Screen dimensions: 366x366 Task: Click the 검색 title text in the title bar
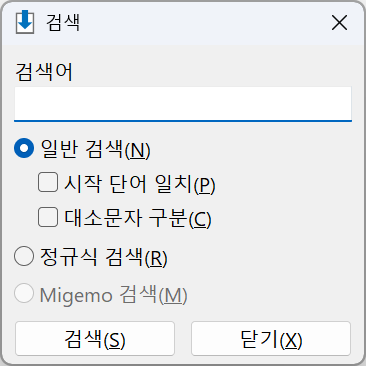coord(63,23)
